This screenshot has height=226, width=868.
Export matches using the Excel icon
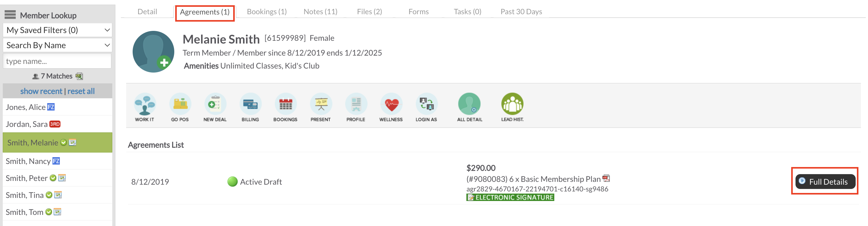click(79, 76)
